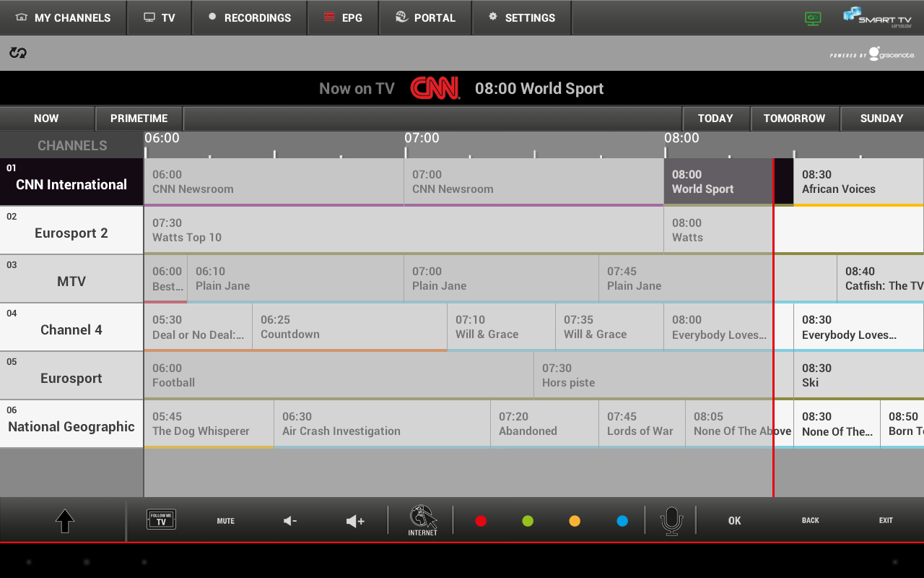Mute the audio
The height and width of the screenshot is (578, 924).
[x=226, y=521]
